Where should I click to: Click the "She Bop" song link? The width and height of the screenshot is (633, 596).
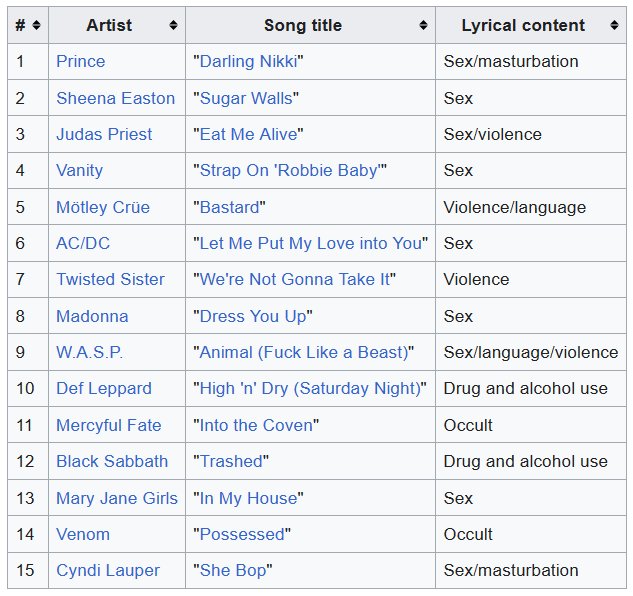pos(232,570)
